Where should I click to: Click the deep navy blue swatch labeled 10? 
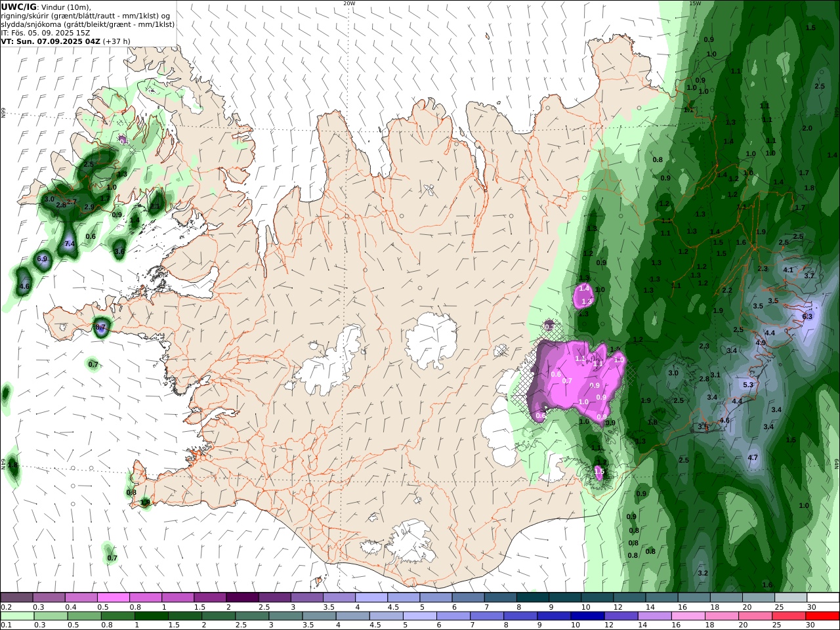tap(587, 616)
